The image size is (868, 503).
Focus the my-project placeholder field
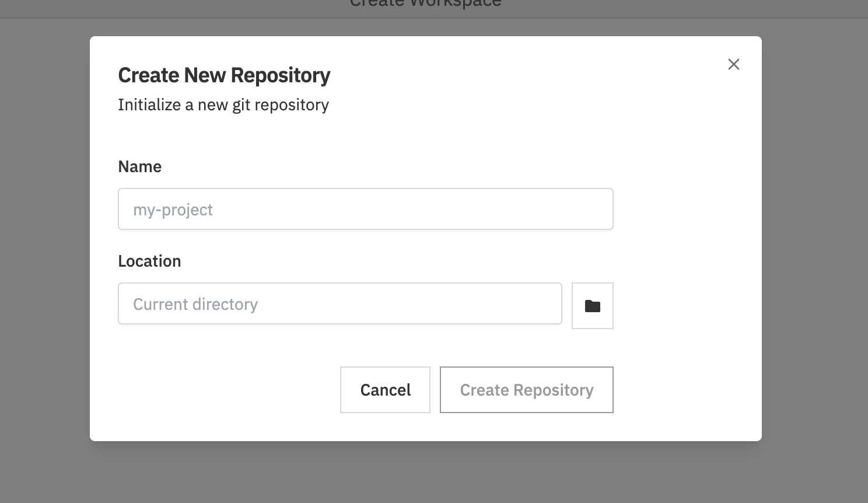click(x=365, y=209)
